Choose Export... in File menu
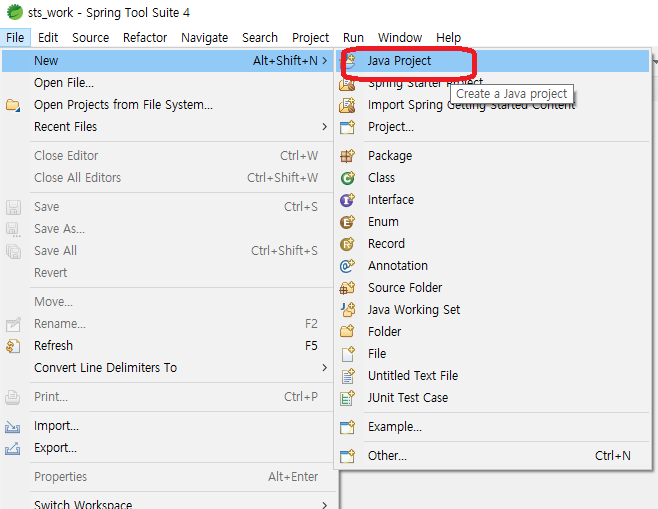Screen dimensions: 658x509 (167, 448)
